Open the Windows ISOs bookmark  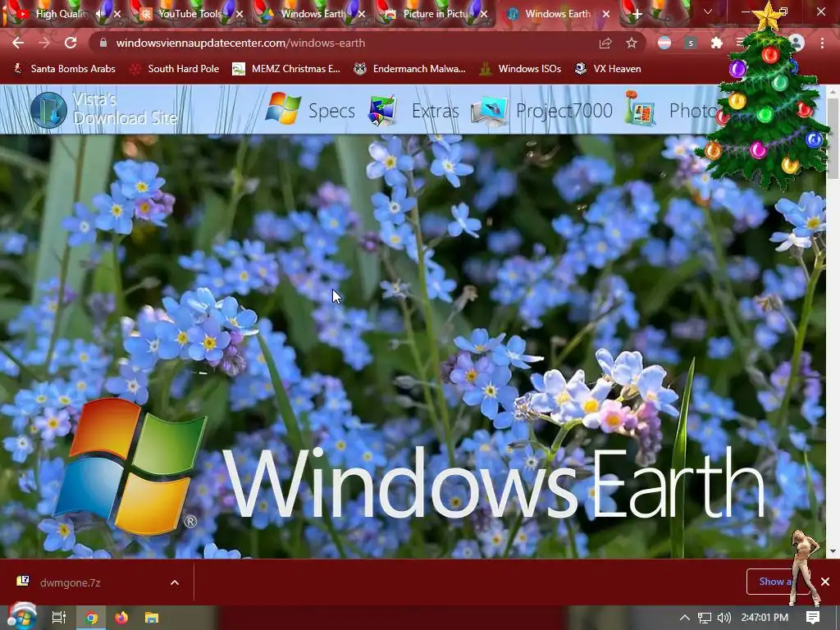point(521,69)
